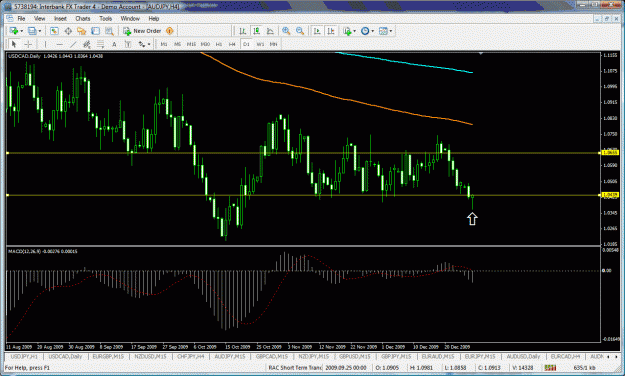Select the Fibonacci Retracement tool
Image resolution: width=625 pixels, height=376 pixels.
tap(100, 44)
